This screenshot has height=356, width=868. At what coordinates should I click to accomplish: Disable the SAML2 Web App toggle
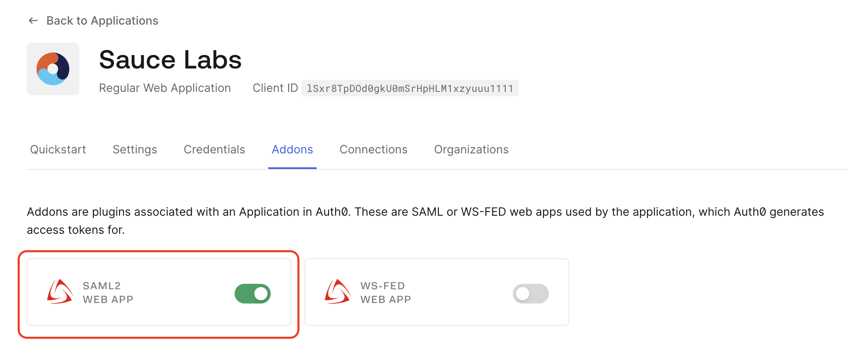coord(252,294)
